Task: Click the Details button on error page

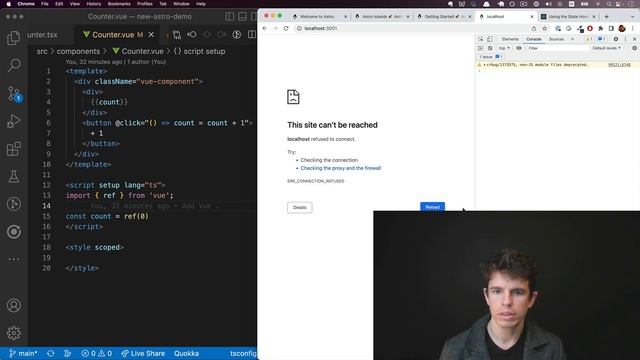Action: [x=299, y=207]
